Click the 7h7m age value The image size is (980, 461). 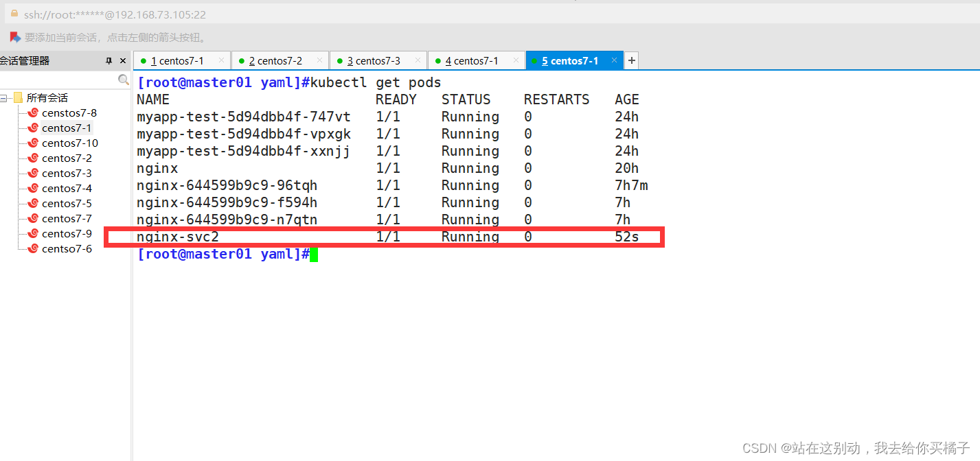point(631,185)
